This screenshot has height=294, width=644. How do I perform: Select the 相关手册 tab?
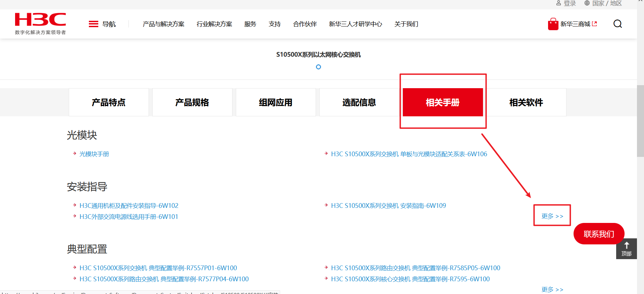coord(443,102)
